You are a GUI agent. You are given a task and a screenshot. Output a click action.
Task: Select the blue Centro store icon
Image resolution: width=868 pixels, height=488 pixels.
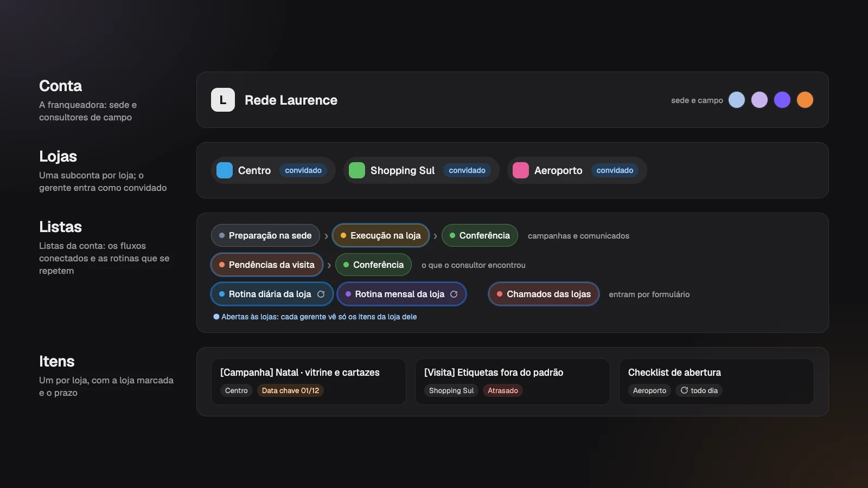coord(225,170)
